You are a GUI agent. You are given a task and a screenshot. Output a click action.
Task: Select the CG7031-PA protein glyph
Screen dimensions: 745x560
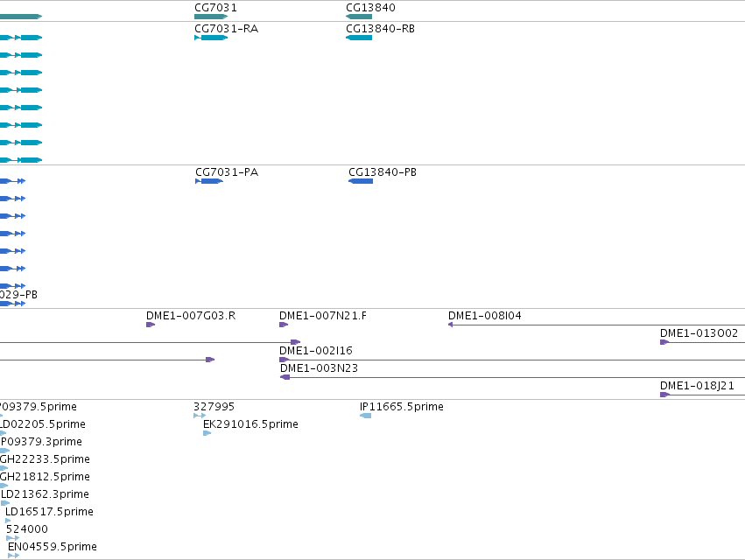pos(209,181)
